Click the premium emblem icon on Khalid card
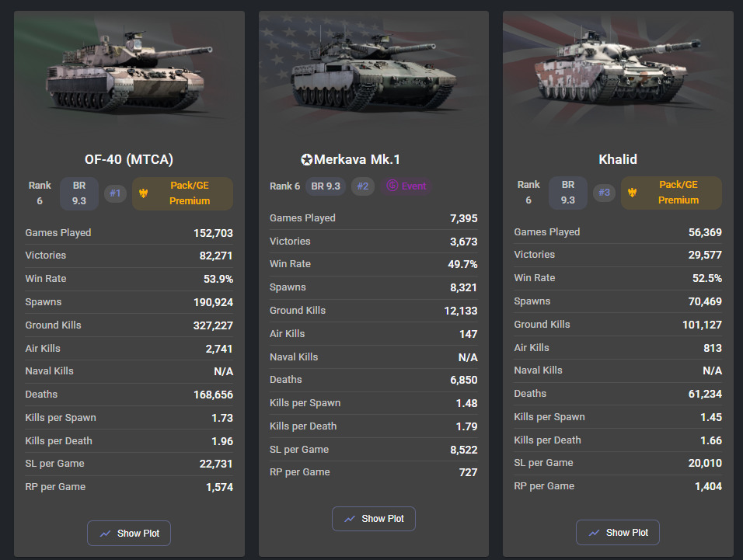Image resolution: width=743 pixels, height=560 pixels. [x=632, y=193]
